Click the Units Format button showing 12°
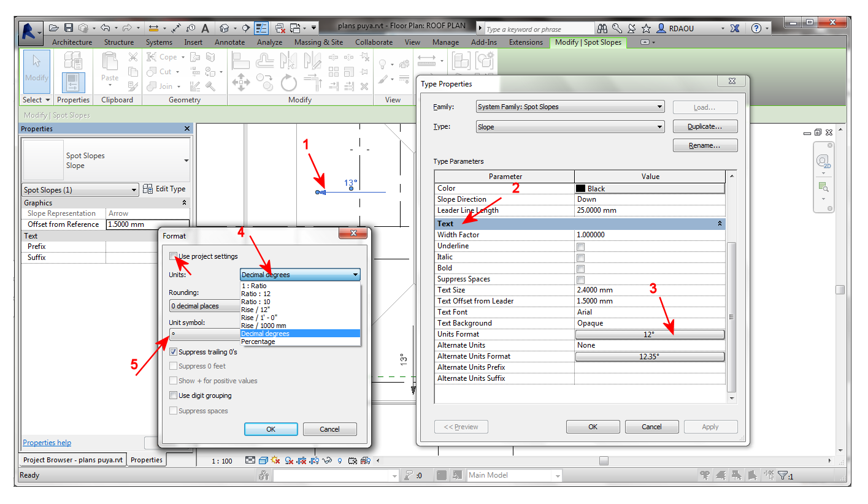Screen dimensions: 868x504 point(650,334)
